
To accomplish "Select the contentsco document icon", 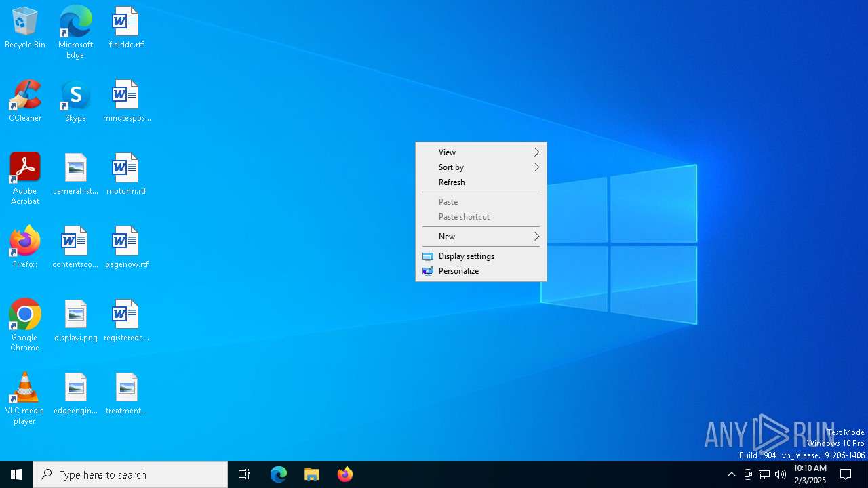I will pyautogui.click(x=75, y=248).
